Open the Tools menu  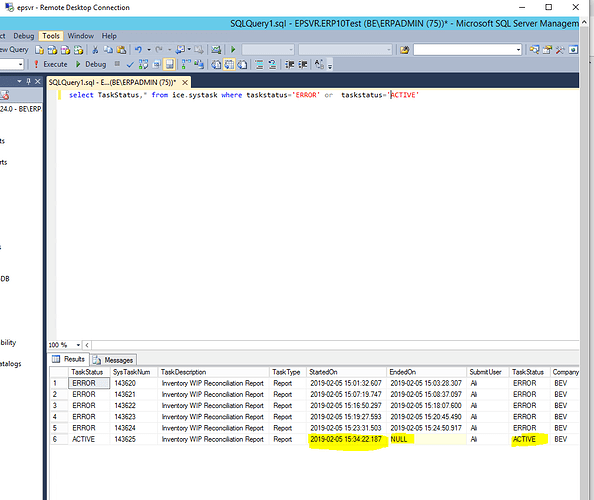coord(51,36)
